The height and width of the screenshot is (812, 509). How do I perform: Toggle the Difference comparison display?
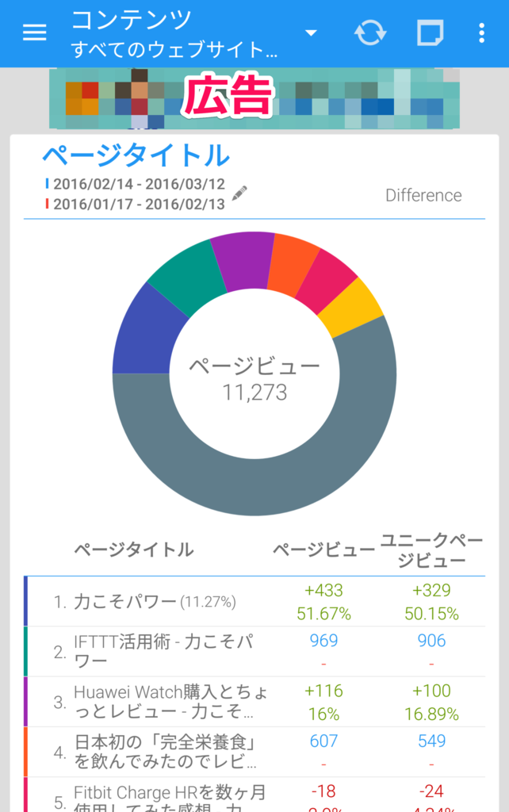424,196
